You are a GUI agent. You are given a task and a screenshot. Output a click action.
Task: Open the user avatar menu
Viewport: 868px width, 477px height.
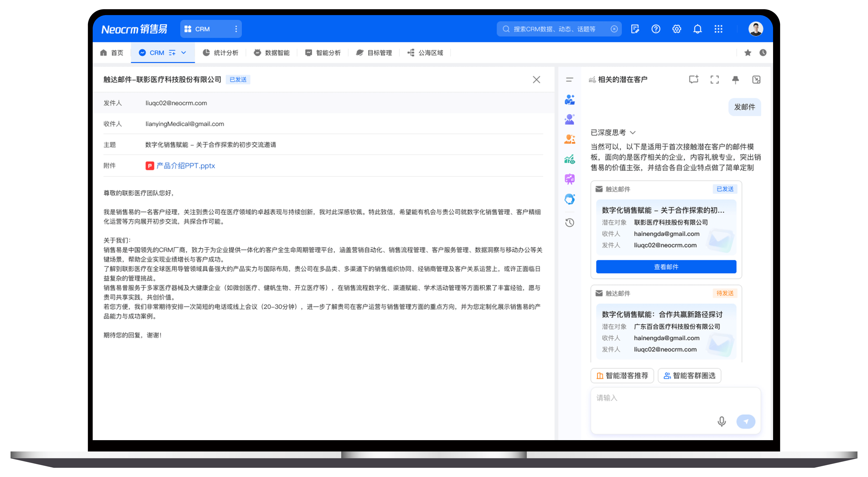(x=755, y=29)
